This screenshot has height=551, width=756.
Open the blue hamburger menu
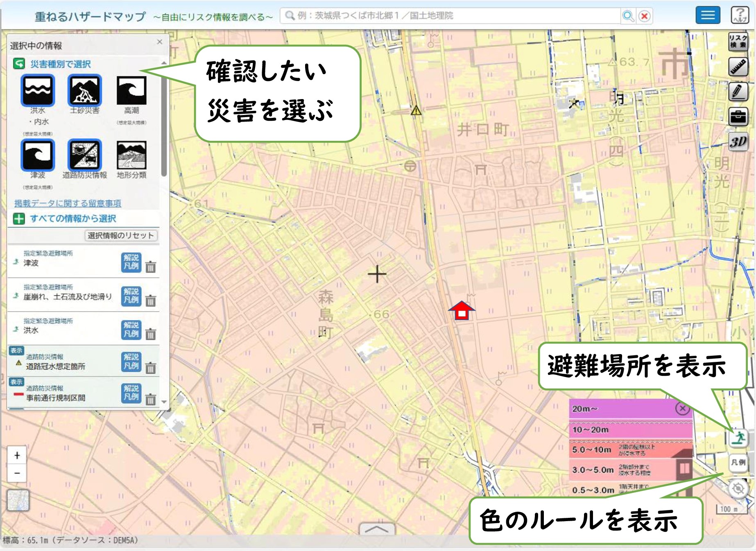[x=708, y=16]
